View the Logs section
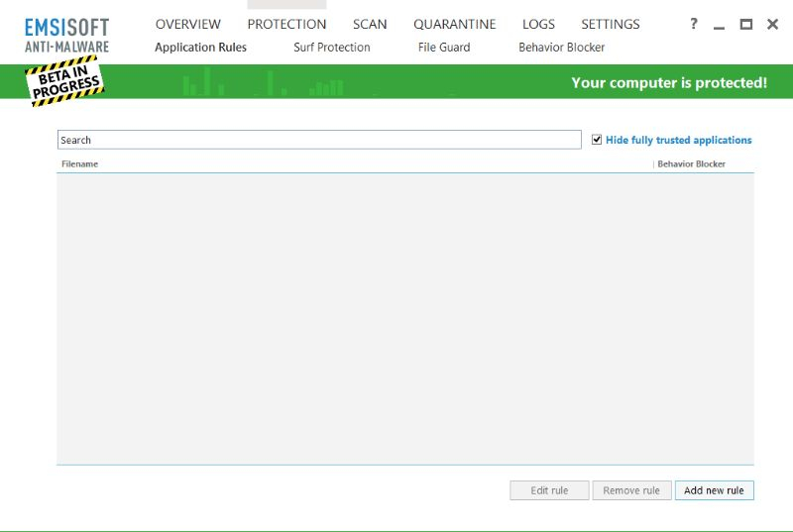The image size is (793, 532). pos(538,25)
